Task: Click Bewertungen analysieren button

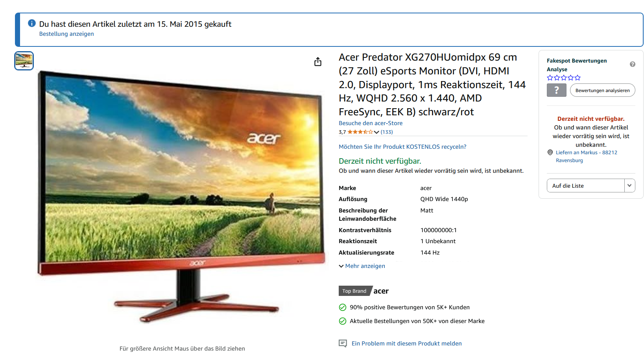Action: coord(602,90)
